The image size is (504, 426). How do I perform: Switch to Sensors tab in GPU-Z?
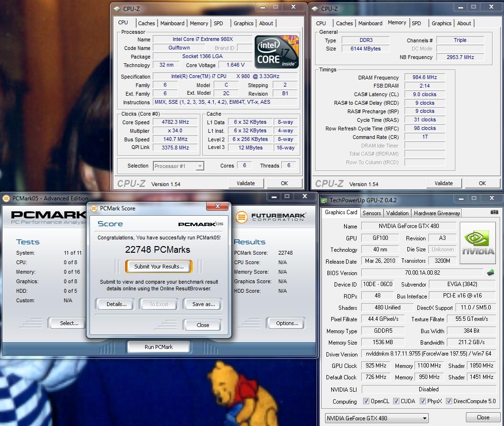point(372,213)
